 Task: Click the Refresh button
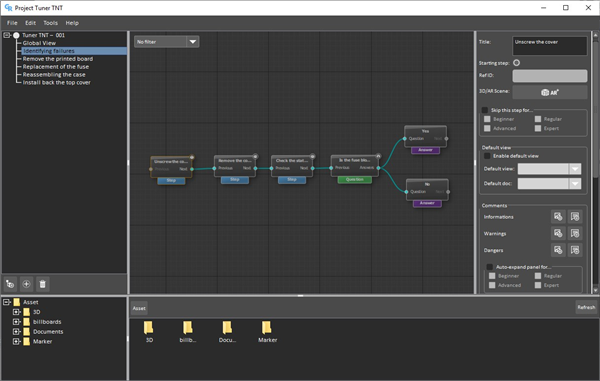[586, 307]
